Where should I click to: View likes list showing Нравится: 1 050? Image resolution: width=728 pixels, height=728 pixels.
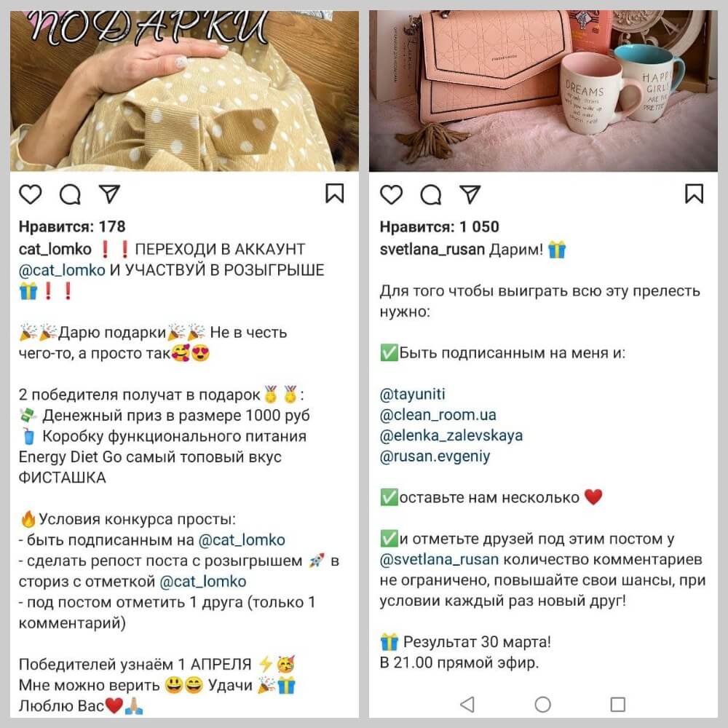[x=439, y=226]
